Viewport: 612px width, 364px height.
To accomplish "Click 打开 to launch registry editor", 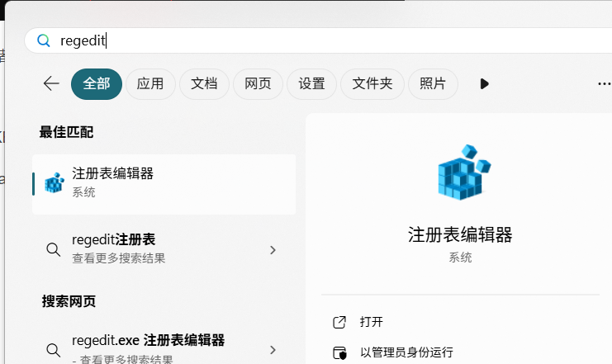I will [x=371, y=322].
